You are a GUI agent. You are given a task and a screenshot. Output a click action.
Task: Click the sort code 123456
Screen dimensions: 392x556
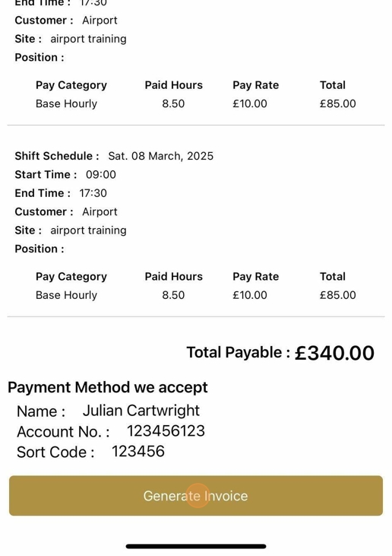coord(138,451)
